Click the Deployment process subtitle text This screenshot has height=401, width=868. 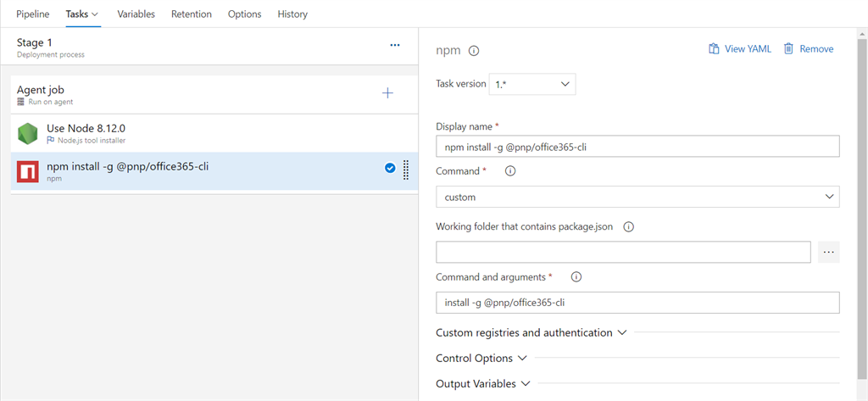pyautogui.click(x=50, y=55)
